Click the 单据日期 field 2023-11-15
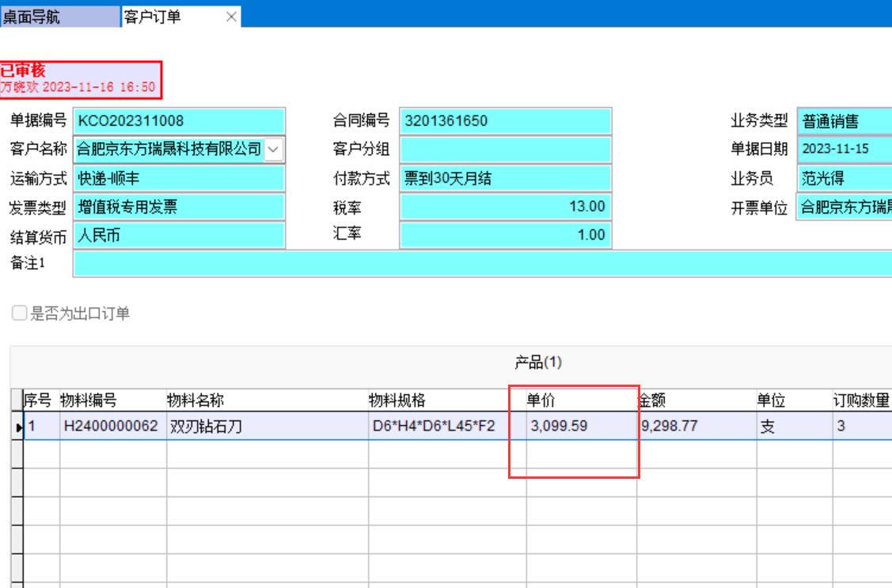Viewport: 892px width, 588px height. tap(843, 149)
